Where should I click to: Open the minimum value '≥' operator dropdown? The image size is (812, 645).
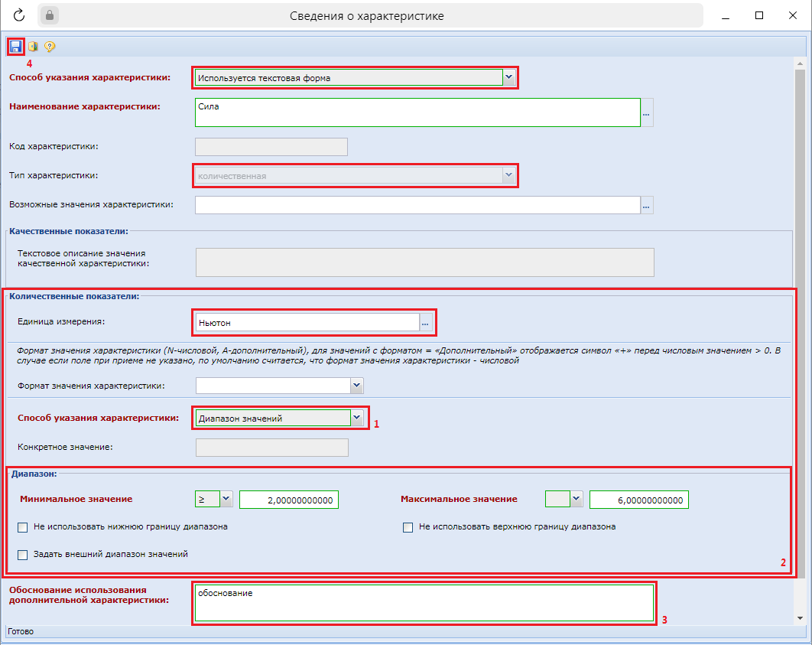point(226,500)
